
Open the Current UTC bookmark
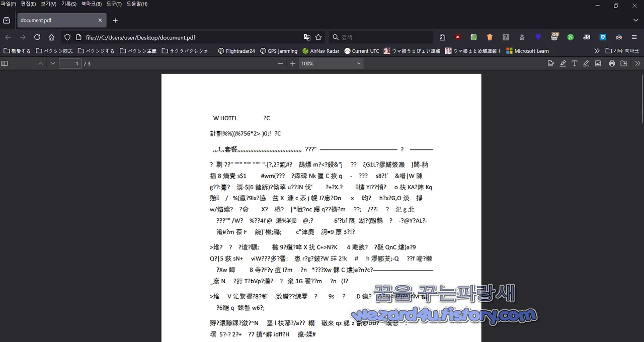point(362,51)
